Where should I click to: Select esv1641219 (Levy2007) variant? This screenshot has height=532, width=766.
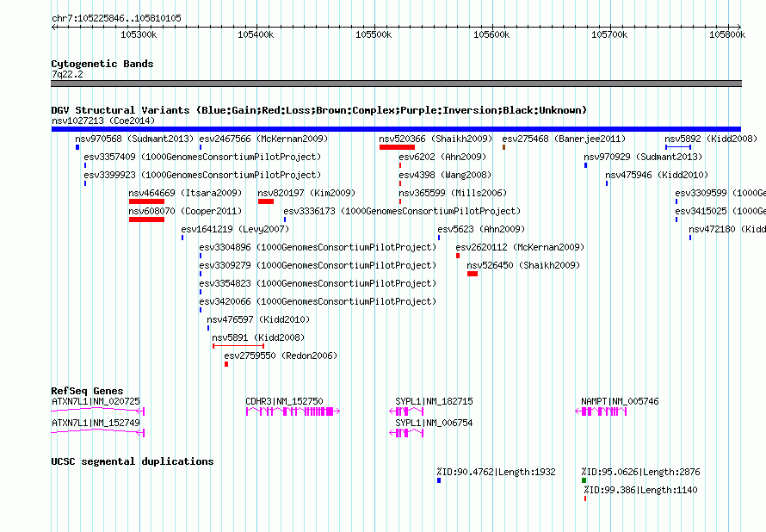pos(235,229)
